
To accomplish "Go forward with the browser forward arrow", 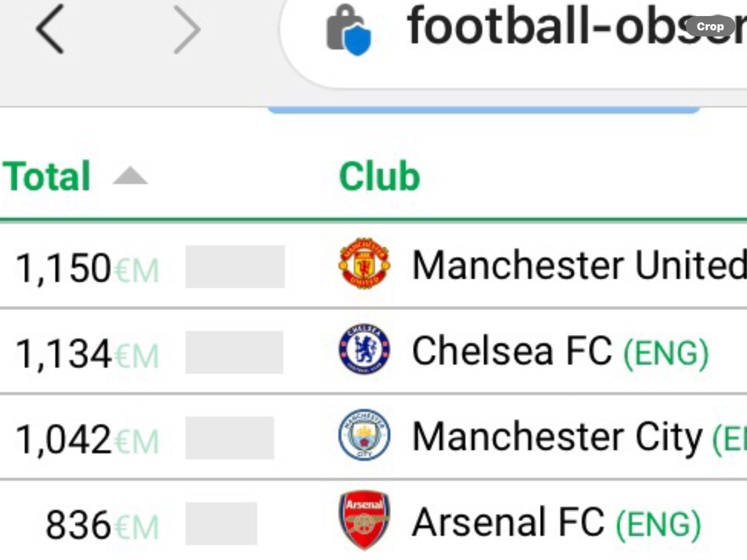I will pyautogui.click(x=187, y=29).
